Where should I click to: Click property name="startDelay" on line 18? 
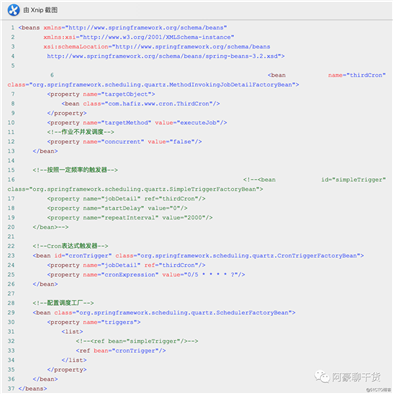[117, 208]
